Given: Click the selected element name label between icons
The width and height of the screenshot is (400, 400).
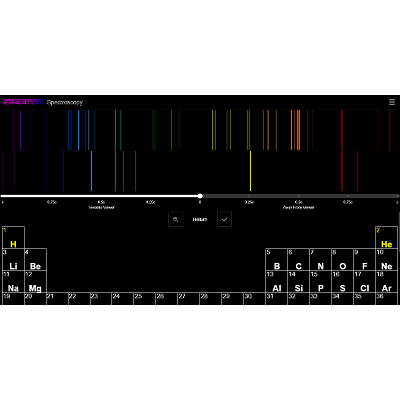Looking at the screenshot, I should click(x=200, y=219).
